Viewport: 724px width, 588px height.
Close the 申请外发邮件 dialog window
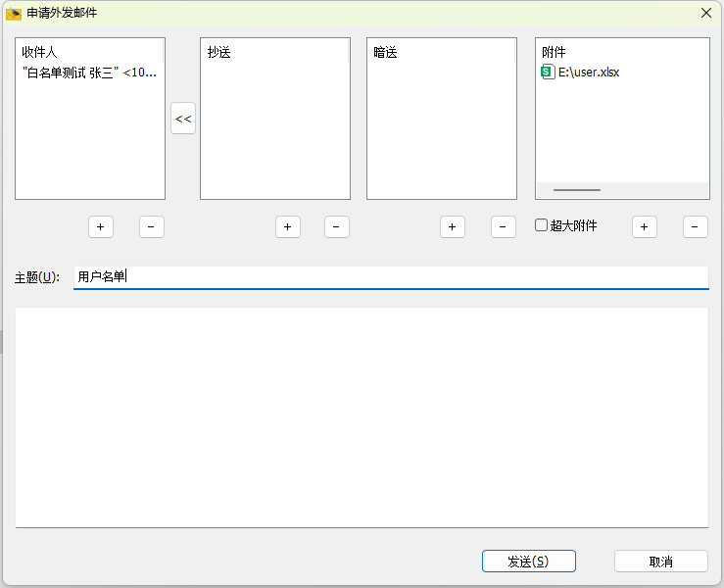(x=705, y=13)
